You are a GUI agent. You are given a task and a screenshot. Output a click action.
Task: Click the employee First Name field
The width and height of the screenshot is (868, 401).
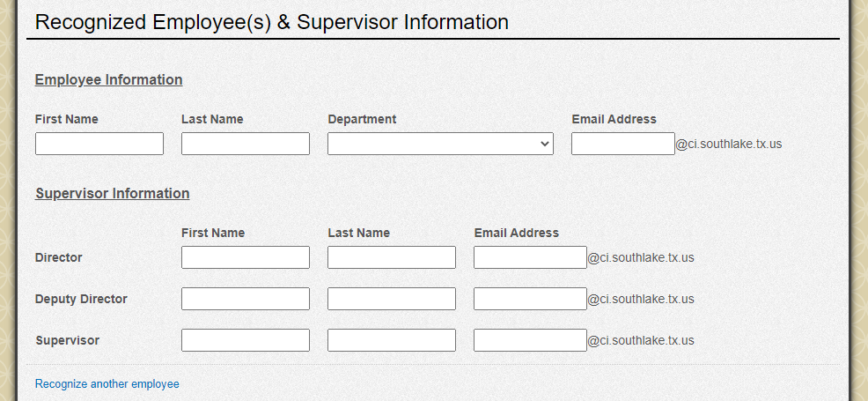(x=99, y=144)
